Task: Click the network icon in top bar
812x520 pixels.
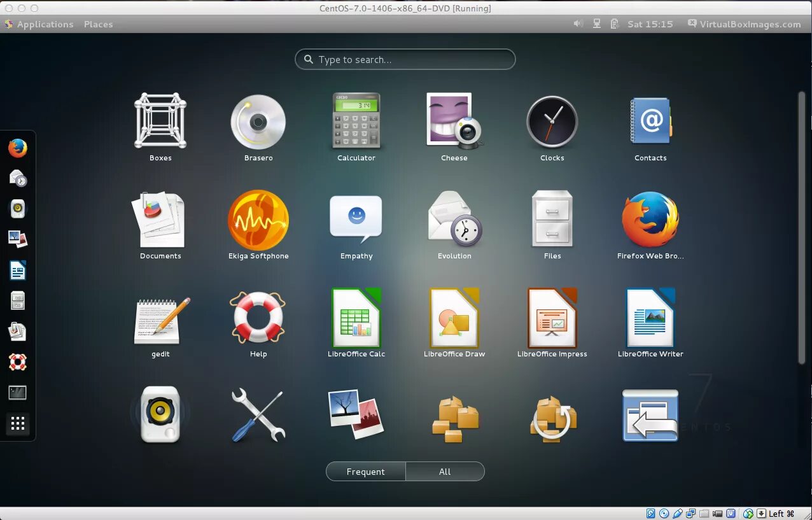Action: [597, 24]
